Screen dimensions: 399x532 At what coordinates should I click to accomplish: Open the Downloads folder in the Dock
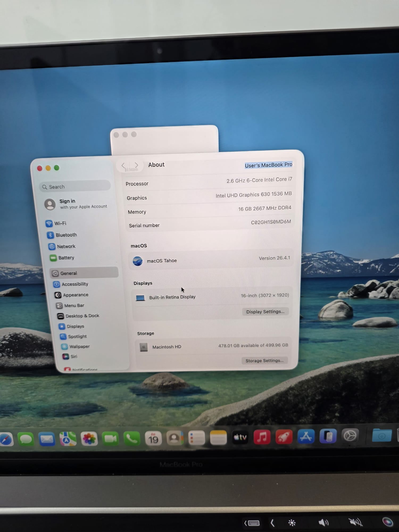pos(382,435)
